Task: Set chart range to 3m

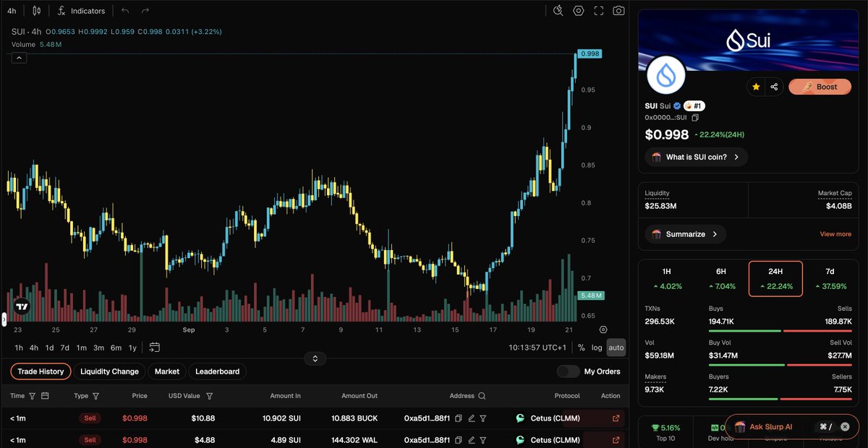Action: 98,348
